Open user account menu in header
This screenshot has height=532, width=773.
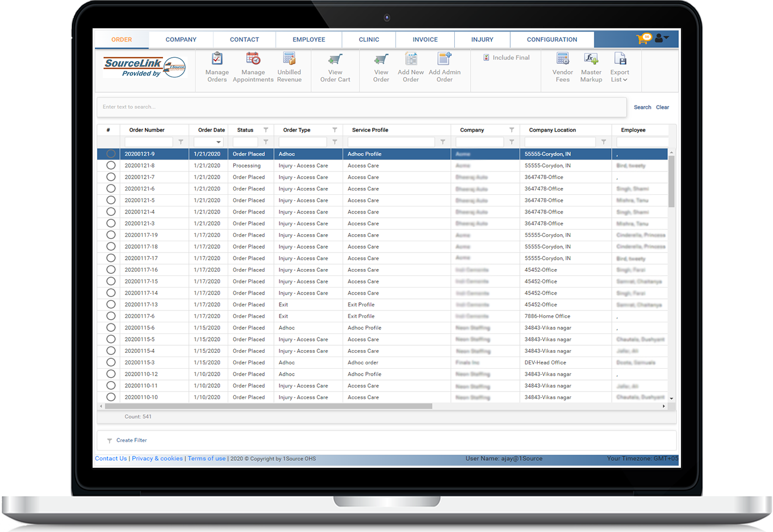661,39
